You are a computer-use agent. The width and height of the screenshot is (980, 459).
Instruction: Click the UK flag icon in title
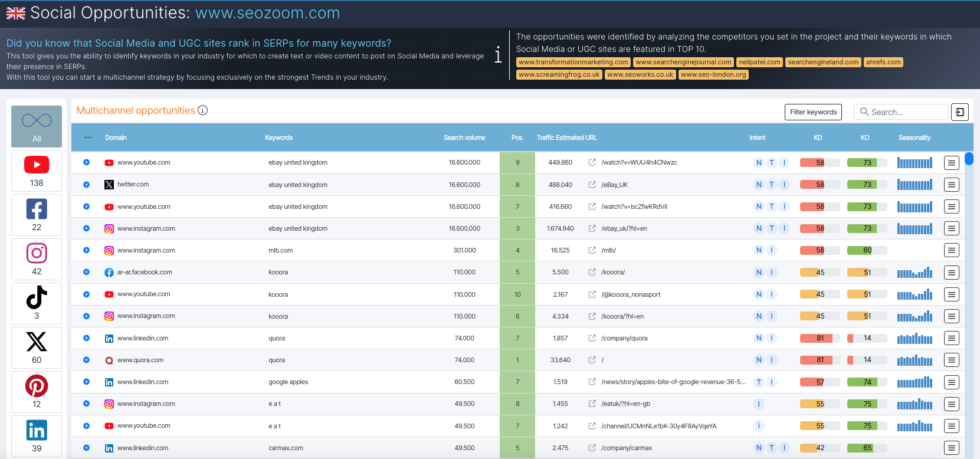16,13
